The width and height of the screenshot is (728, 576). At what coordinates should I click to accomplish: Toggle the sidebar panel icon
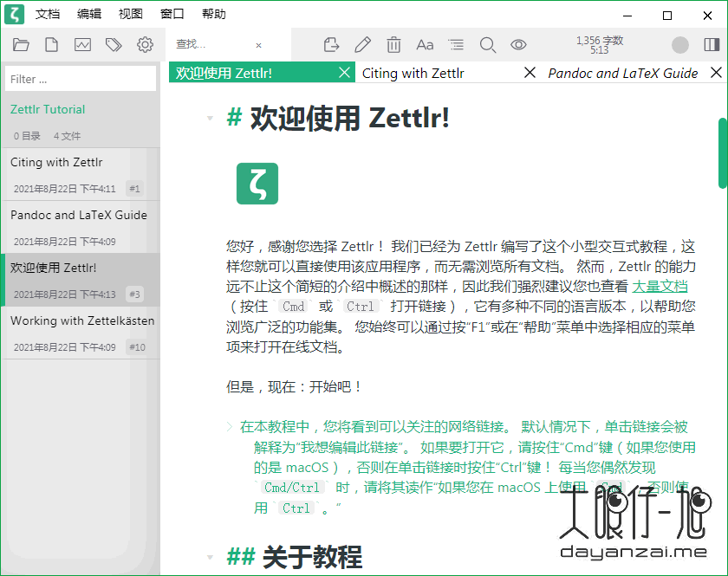(x=712, y=45)
